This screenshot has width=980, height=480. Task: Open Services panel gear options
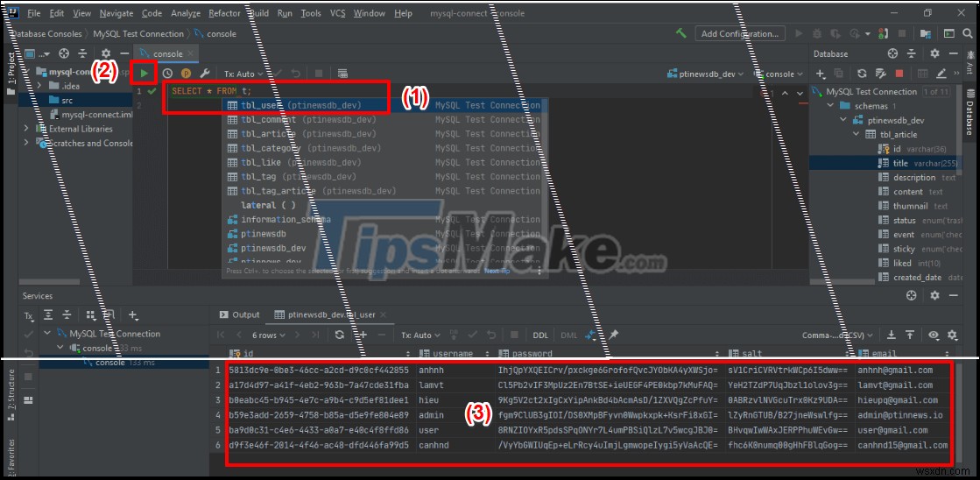pyautogui.click(x=934, y=295)
